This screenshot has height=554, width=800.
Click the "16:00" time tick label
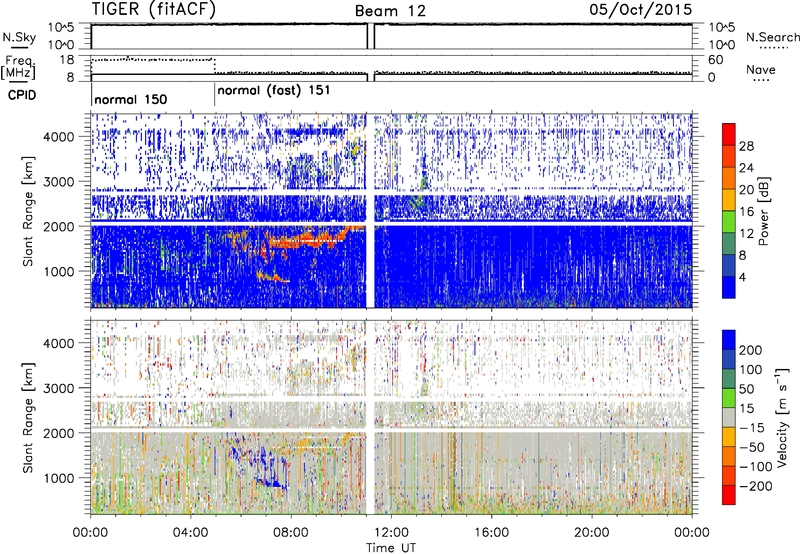(491, 533)
